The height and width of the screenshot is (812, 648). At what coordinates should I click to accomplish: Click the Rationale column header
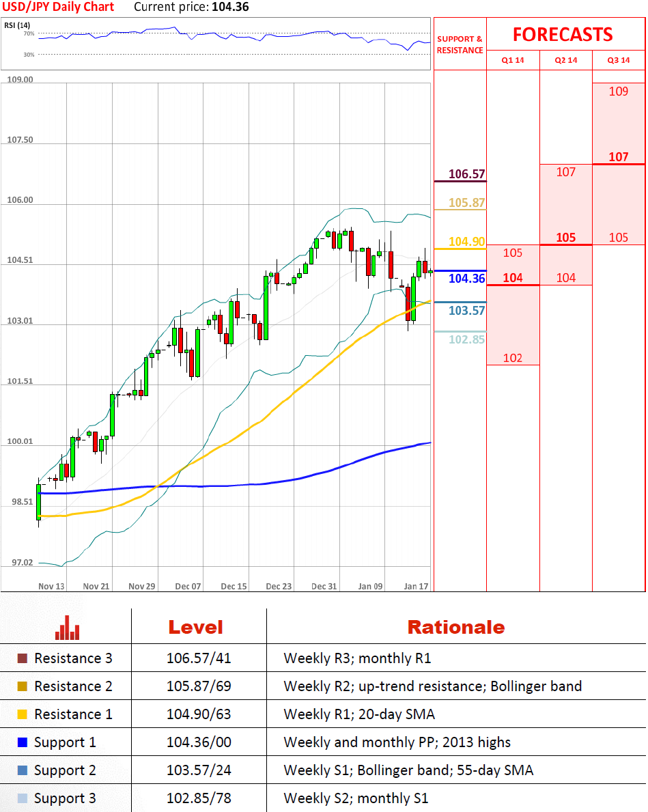coord(455,627)
